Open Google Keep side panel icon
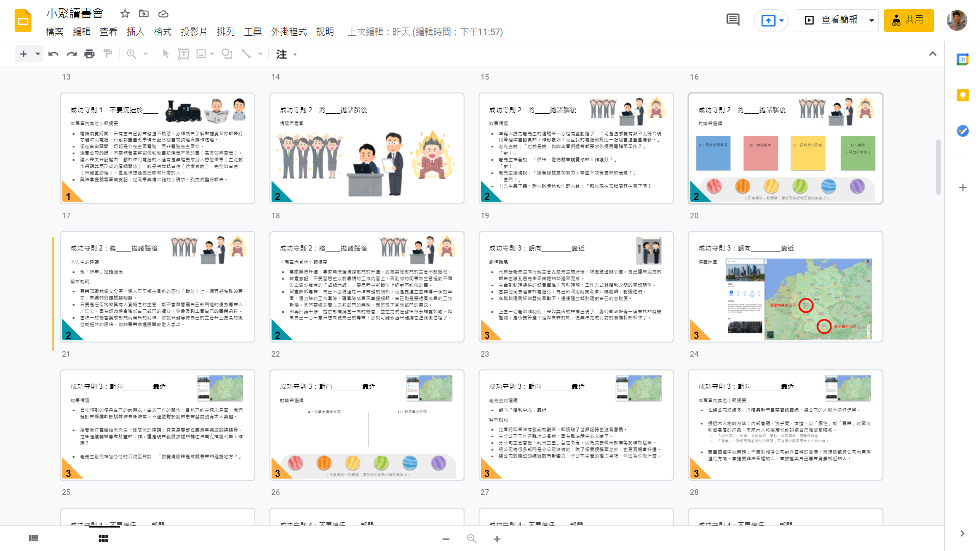 pyautogui.click(x=963, y=95)
